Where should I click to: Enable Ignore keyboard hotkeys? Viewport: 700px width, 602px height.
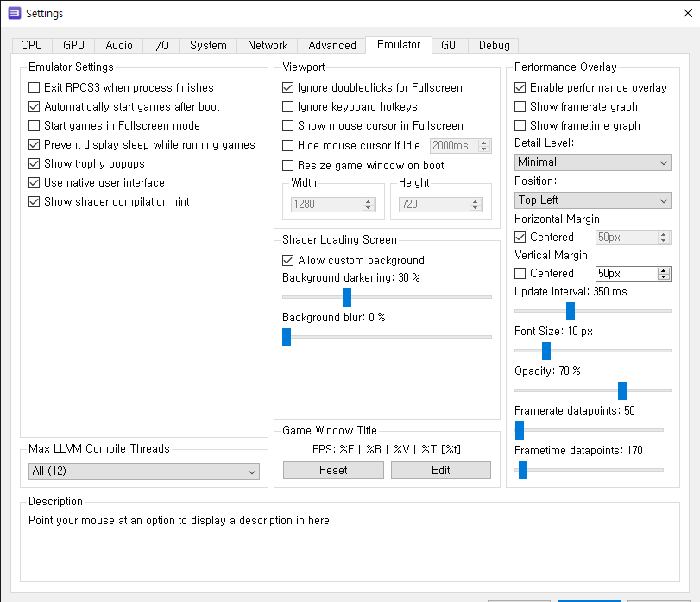tap(350, 107)
